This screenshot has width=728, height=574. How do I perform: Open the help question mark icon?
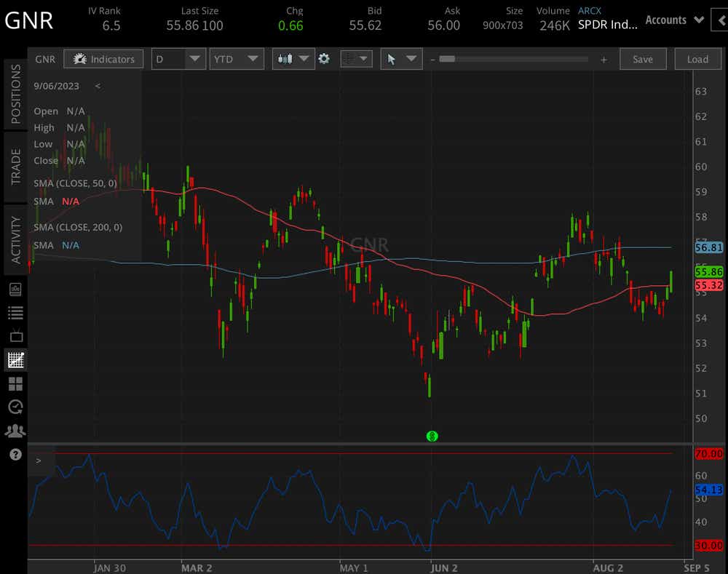[15, 454]
